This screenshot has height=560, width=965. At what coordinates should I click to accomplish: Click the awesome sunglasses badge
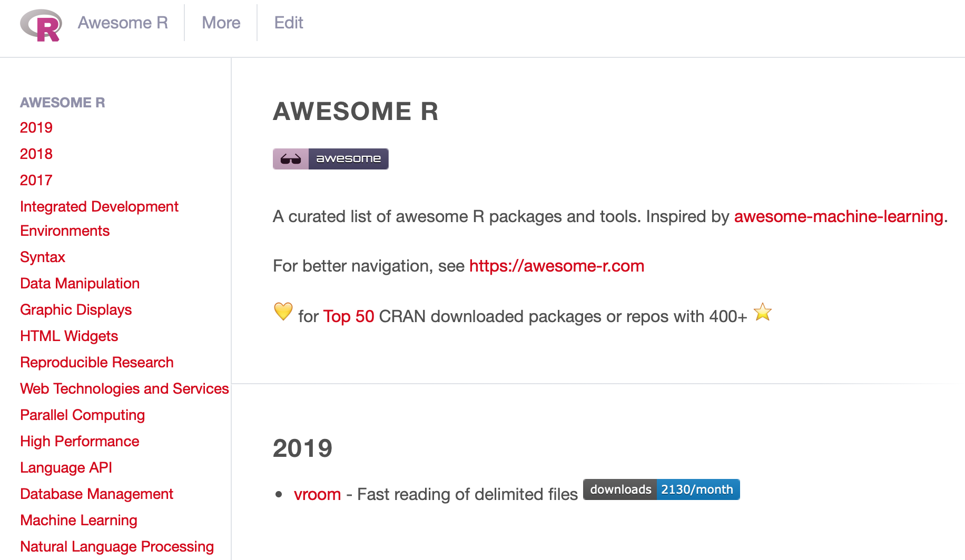pyautogui.click(x=330, y=159)
